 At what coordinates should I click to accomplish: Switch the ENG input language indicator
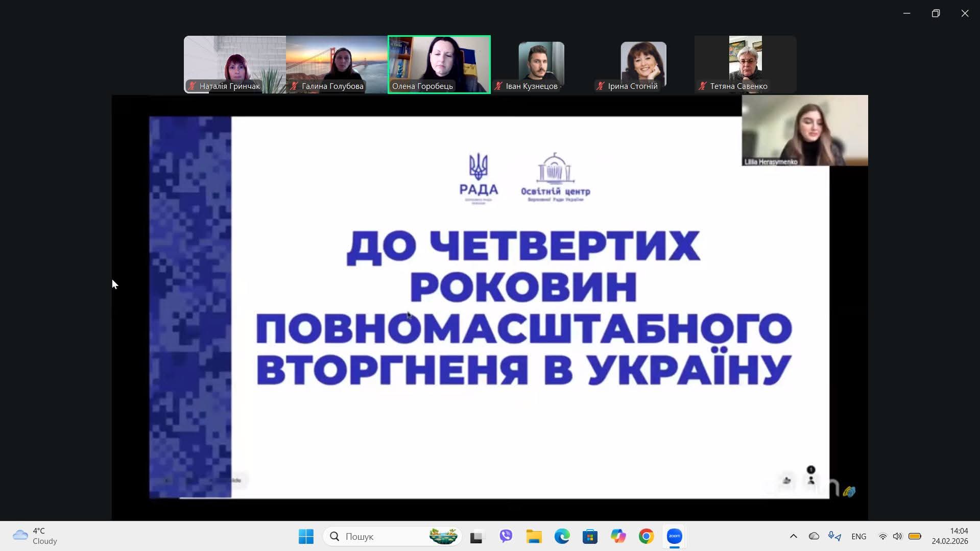[x=858, y=536]
